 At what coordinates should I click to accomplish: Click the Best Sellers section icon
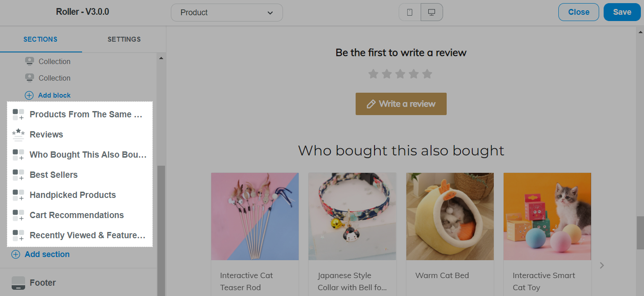18,175
